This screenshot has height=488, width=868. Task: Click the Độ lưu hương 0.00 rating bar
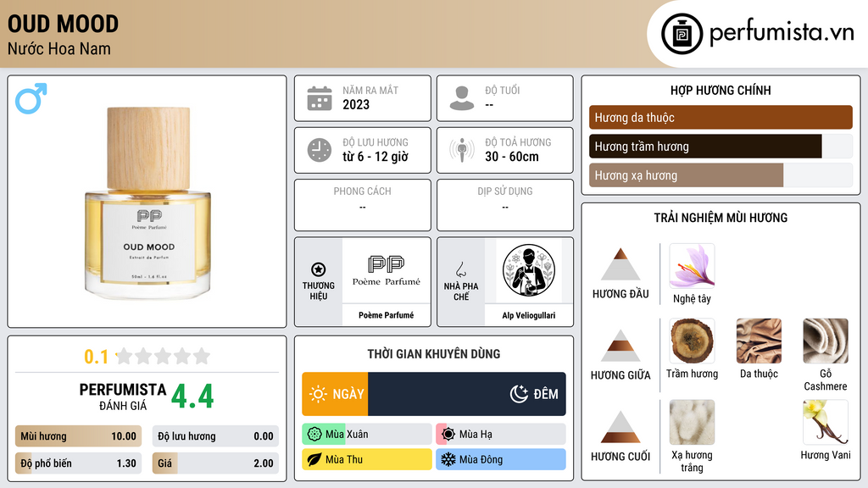[215, 436]
